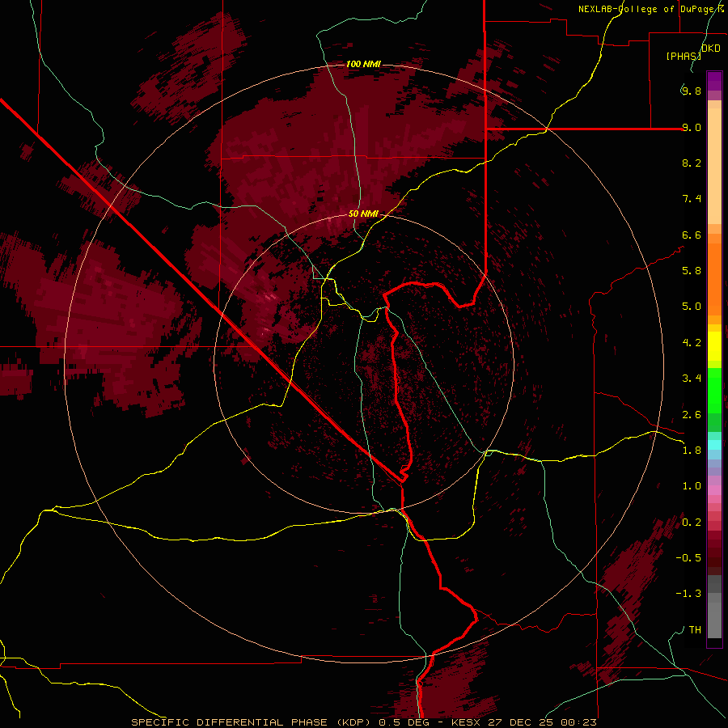Screen dimensions: 728x728
Task: Click the TH threshold label
Action: pos(695,630)
